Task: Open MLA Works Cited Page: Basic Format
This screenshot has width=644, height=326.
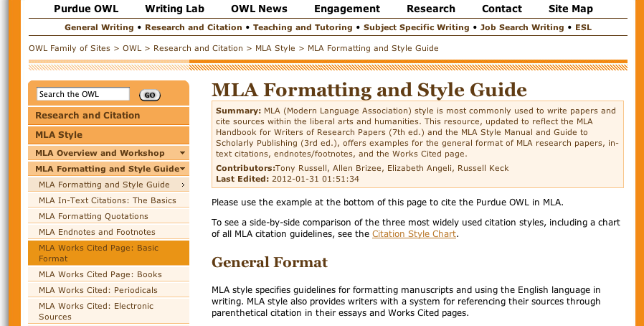Action: click(108, 253)
